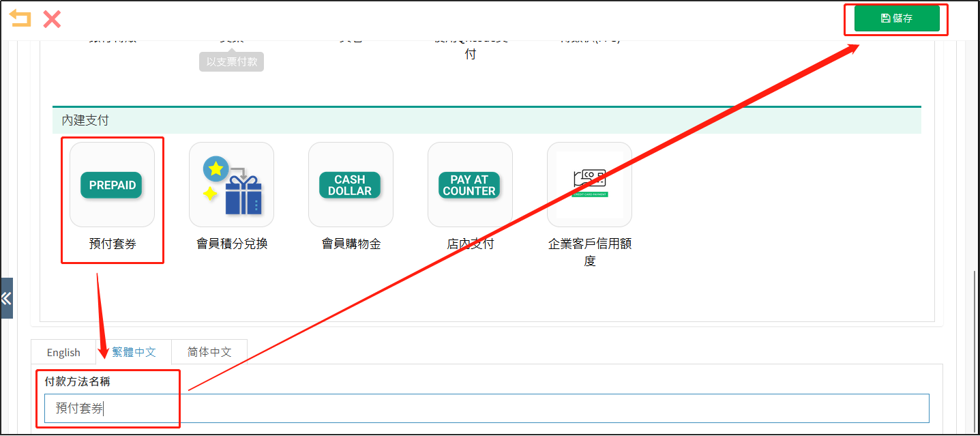Click the 內建支付 section header
The image size is (980, 436).
click(x=85, y=120)
